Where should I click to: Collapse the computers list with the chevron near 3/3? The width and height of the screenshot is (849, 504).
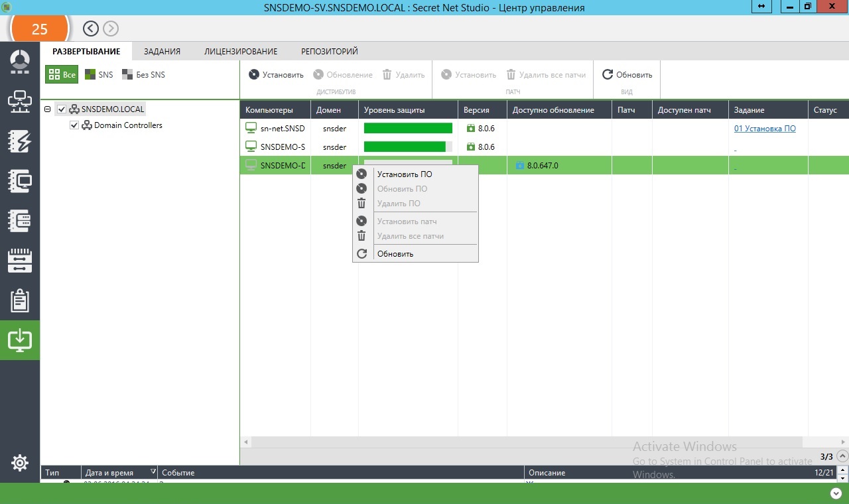tap(842, 456)
